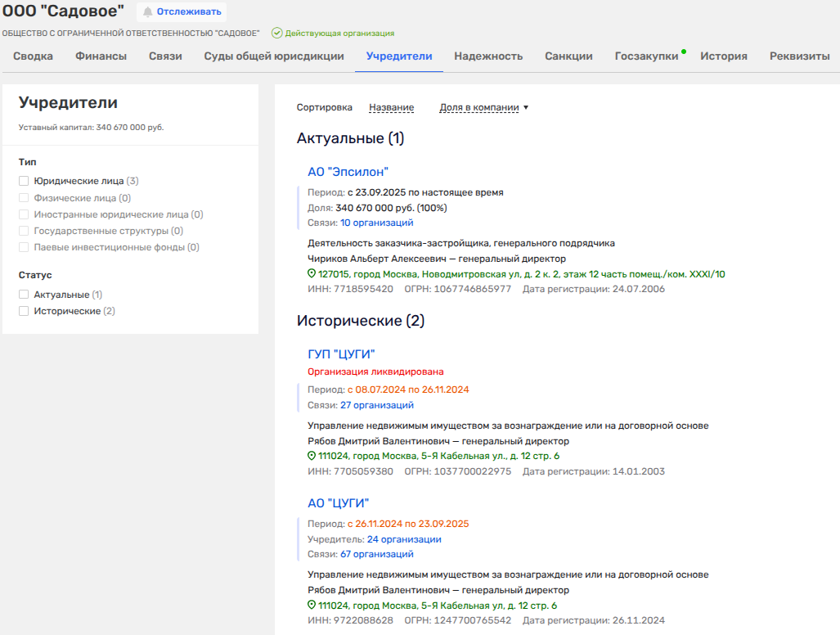
Task: Click the location pin icon for ГУП ЦУГИ address
Action: (312, 456)
